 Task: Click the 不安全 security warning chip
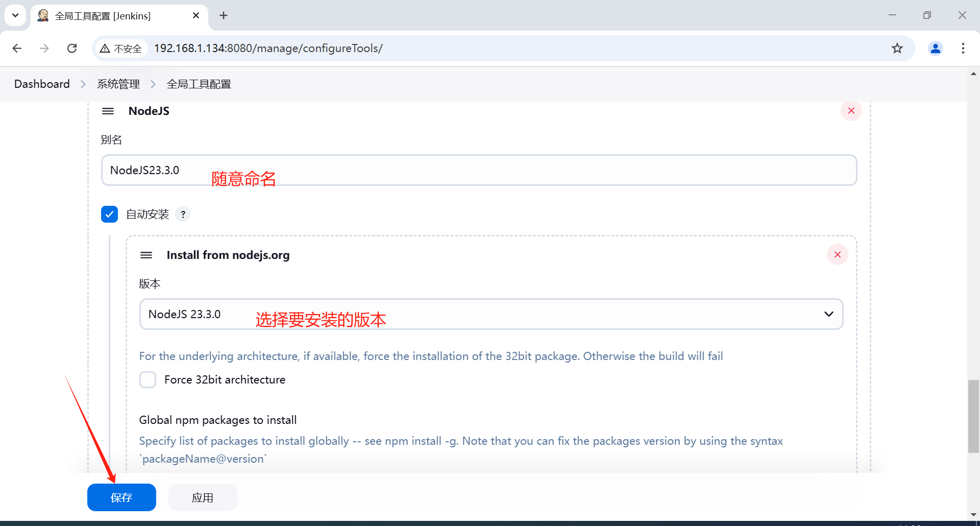click(121, 49)
